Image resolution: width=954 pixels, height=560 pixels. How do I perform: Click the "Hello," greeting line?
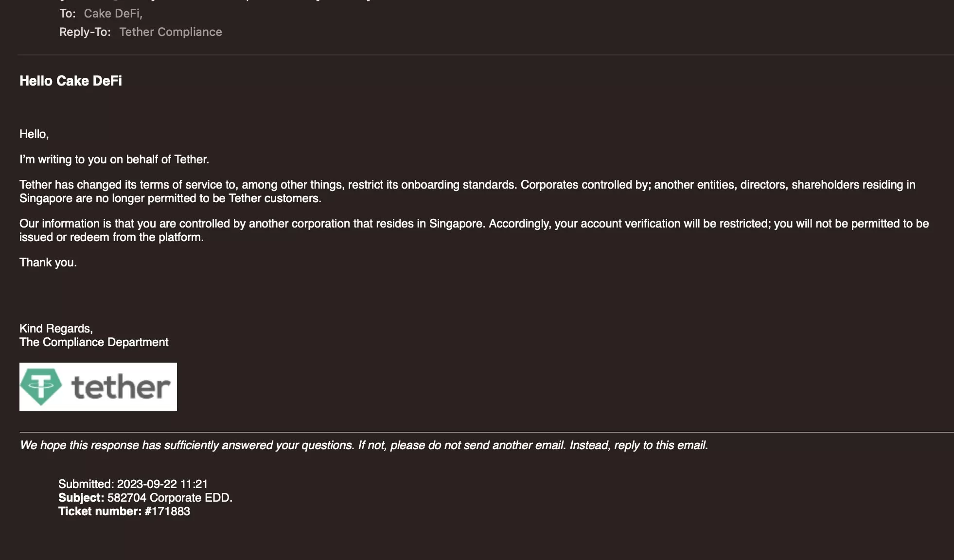pos(34,134)
